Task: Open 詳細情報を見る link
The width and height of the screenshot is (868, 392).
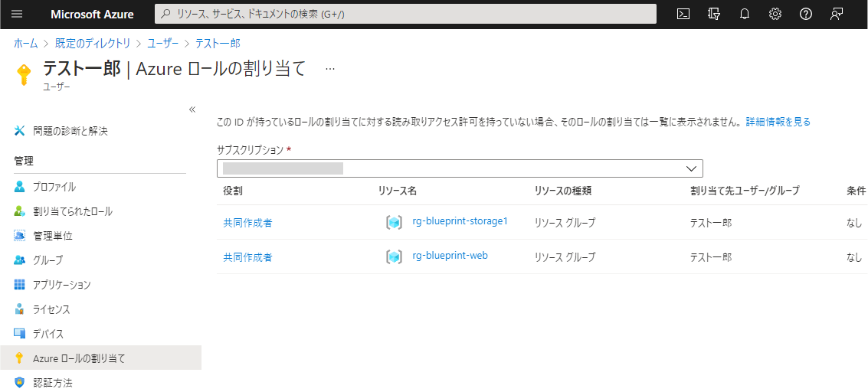Action: click(778, 122)
